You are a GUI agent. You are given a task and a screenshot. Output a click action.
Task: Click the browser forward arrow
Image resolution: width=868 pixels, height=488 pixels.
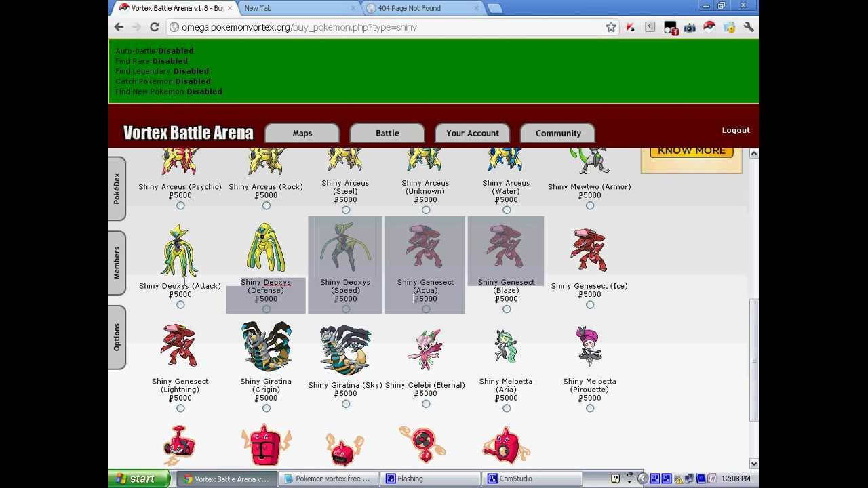pos(136,27)
